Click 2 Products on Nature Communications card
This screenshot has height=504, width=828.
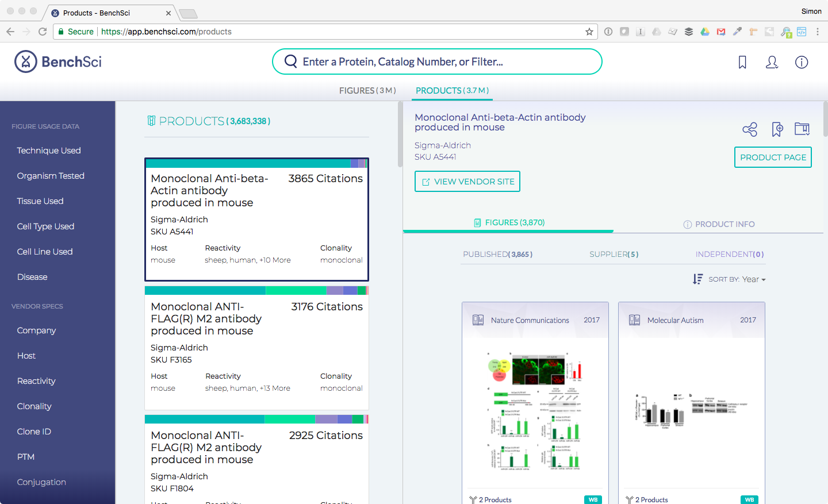(490, 500)
